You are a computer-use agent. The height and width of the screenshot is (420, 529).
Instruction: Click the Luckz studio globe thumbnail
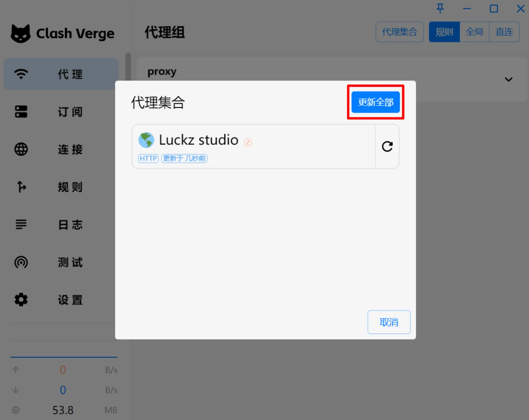click(x=146, y=140)
